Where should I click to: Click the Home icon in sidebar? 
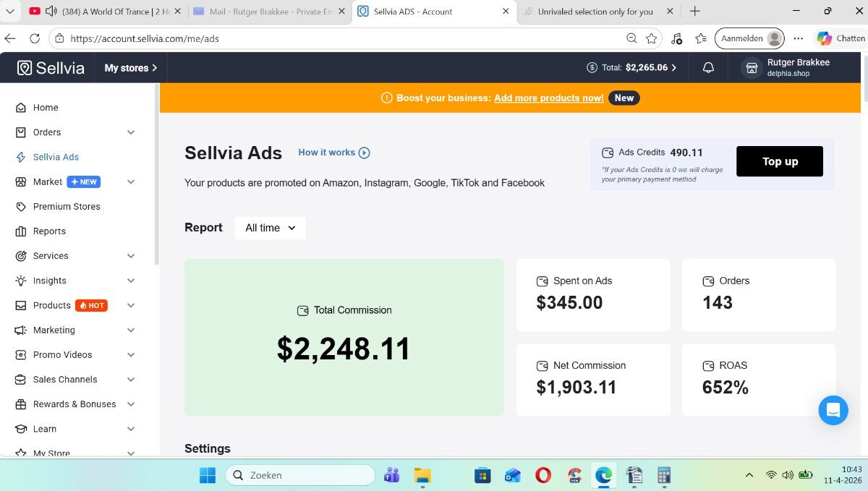point(21,108)
